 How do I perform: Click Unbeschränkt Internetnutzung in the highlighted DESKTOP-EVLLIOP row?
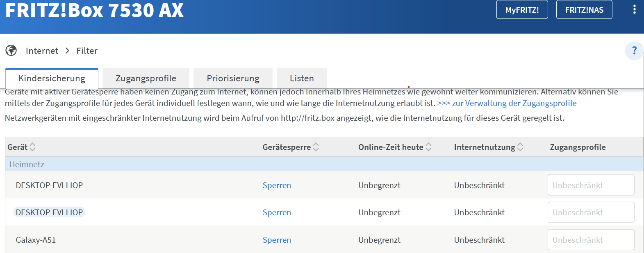pyautogui.click(x=479, y=212)
